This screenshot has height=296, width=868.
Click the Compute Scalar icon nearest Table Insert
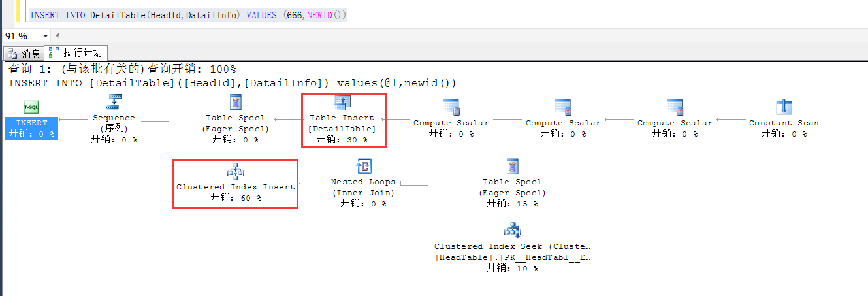[x=451, y=107]
